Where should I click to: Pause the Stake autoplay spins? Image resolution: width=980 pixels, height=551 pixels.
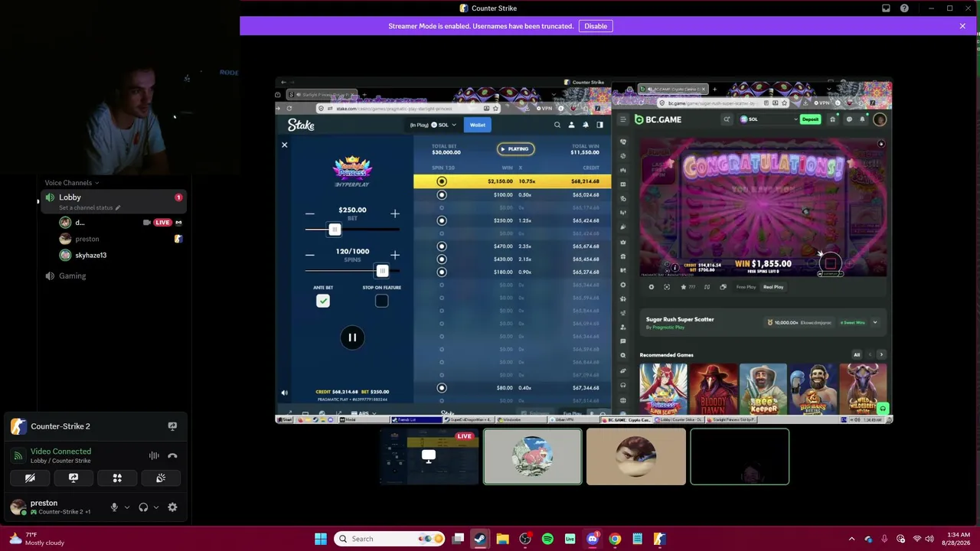(352, 337)
